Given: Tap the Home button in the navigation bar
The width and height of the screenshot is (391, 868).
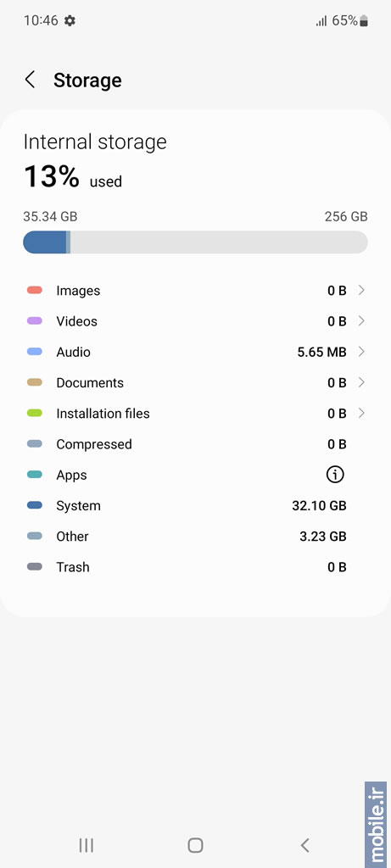Looking at the screenshot, I should tap(195, 845).
